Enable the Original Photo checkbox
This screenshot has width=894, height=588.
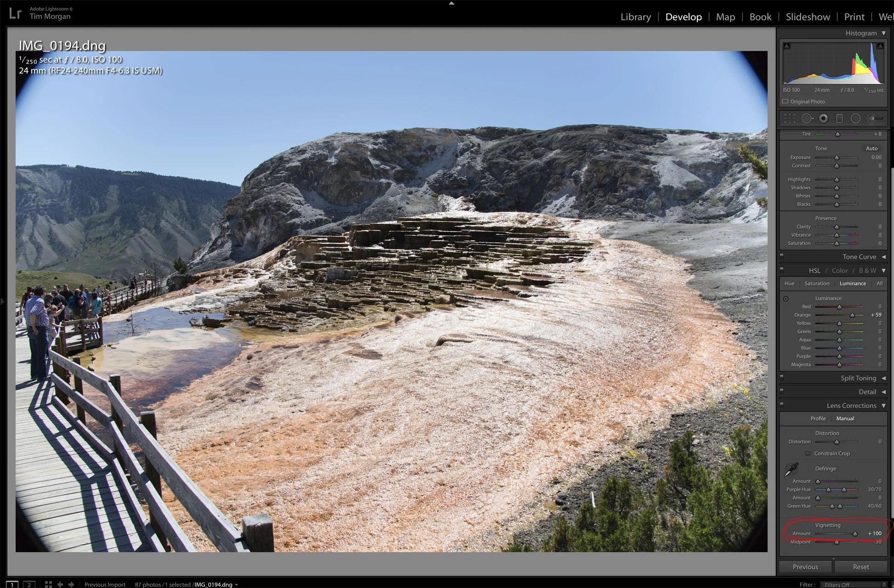[786, 102]
